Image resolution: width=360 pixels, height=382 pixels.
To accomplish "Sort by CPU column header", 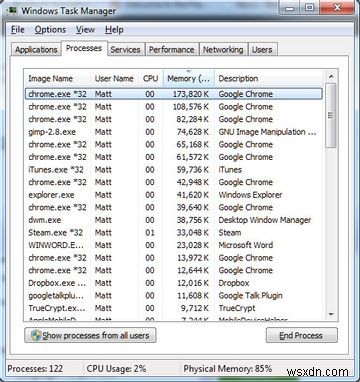I will (x=151, y=79).
